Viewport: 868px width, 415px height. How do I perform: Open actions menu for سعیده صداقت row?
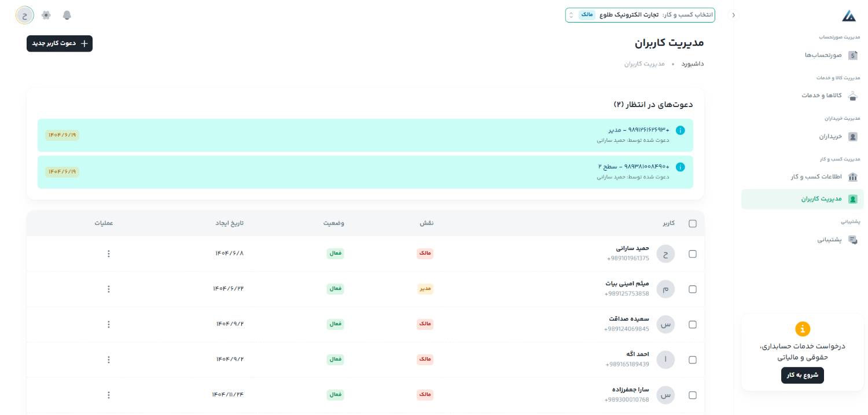109,325
